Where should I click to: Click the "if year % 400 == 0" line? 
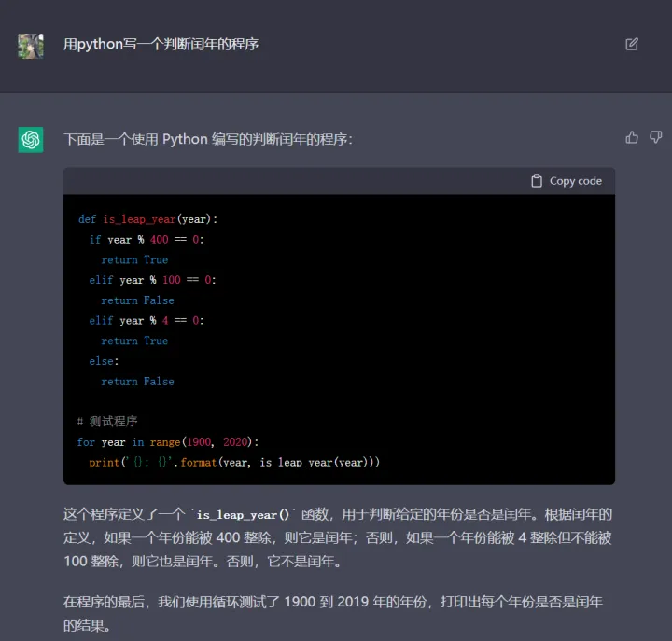pyautogui.click(x=147, y=240)
